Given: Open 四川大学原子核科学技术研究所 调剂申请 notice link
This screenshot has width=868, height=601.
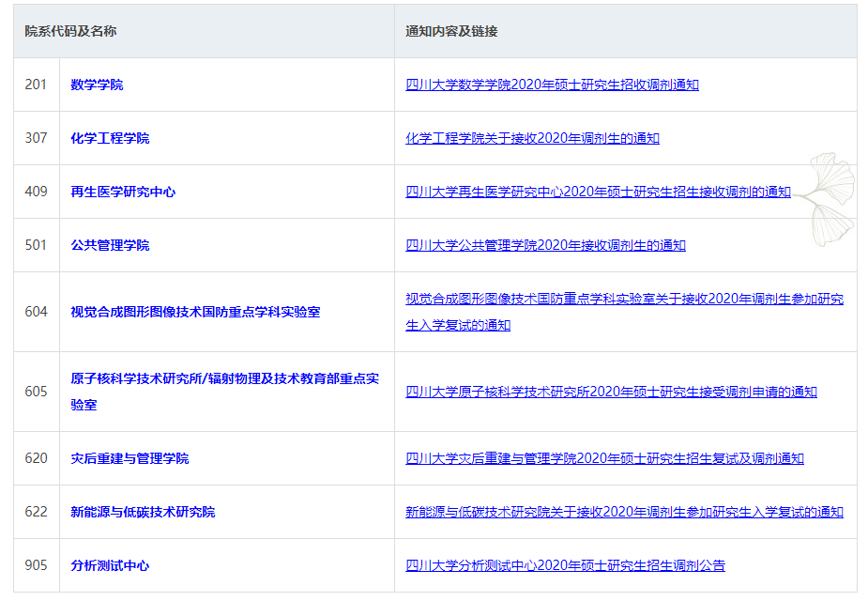Looking at the screenshot, I should coord(611,392).
